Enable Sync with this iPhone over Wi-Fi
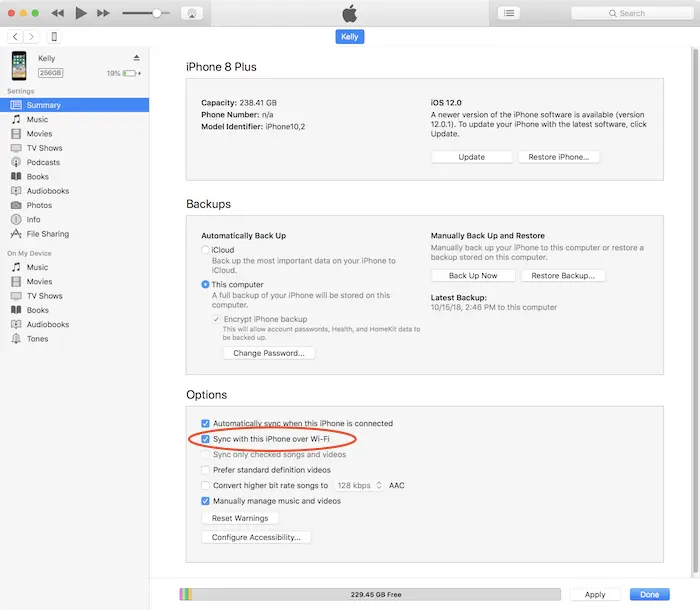This screenshot has width=700, height=610. (x=206, y=439)
